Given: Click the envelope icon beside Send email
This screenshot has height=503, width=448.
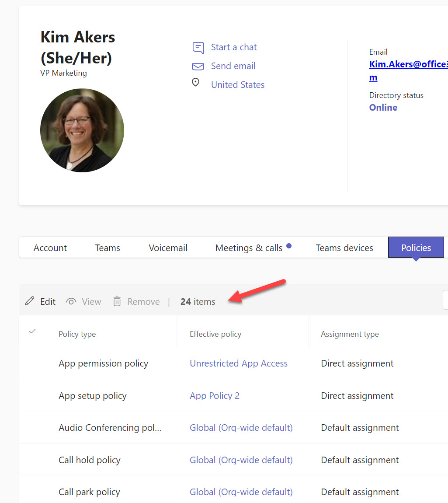Looking at the screenshot, I should tap(198, 66).
